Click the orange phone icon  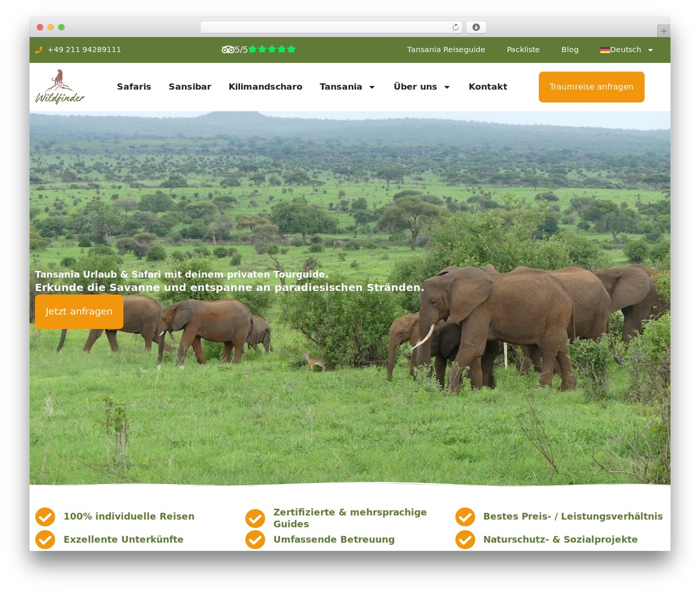pyautogui.click(x=39, y=50)
